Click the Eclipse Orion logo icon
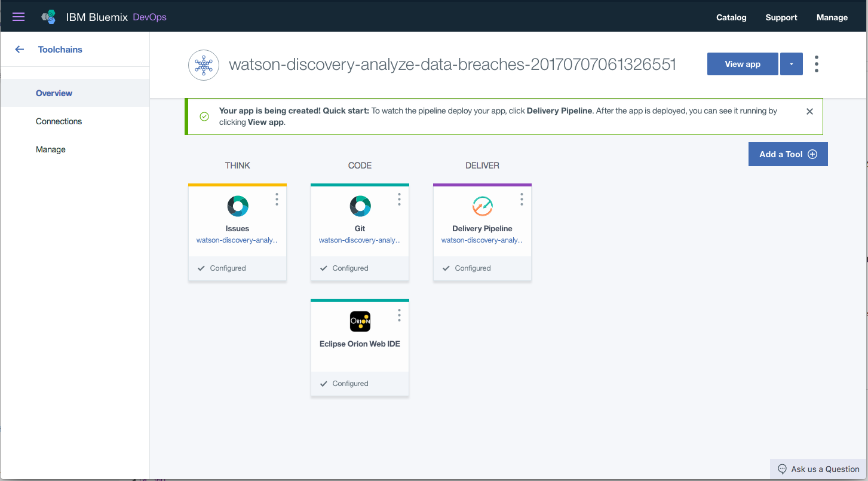This screenshot has height=481, width=868. point(360,321)
